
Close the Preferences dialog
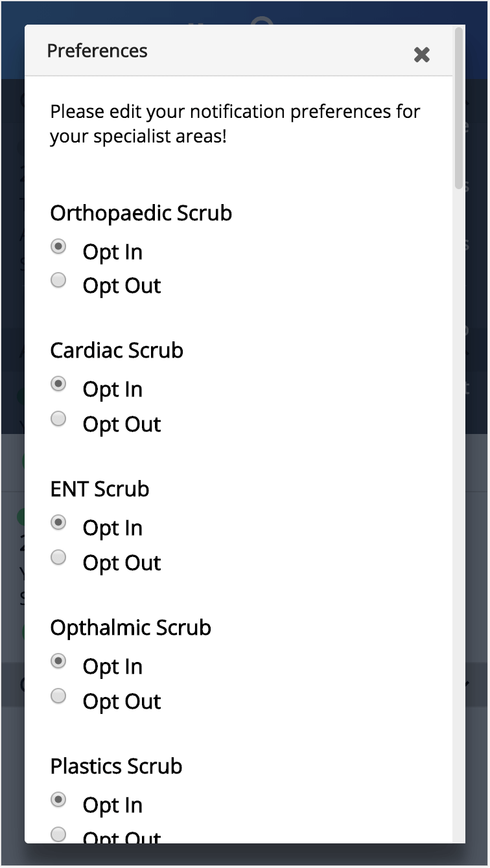coord(422,55)
